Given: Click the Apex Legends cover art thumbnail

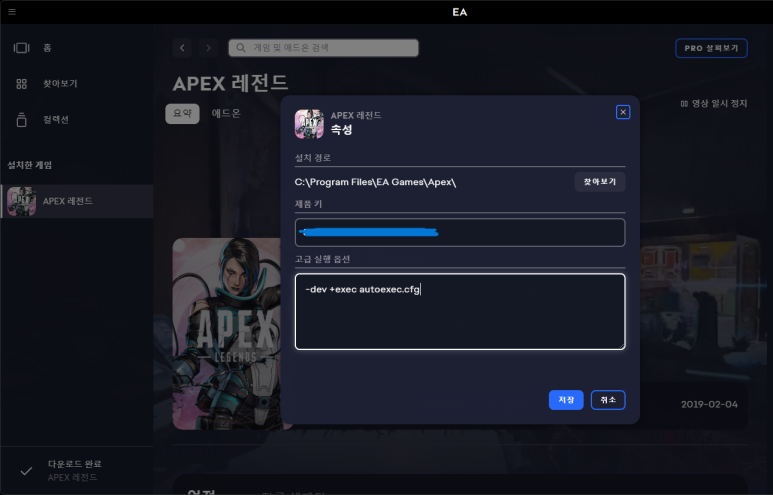Looking at the screenshot, I should click(x=227, y=334).
